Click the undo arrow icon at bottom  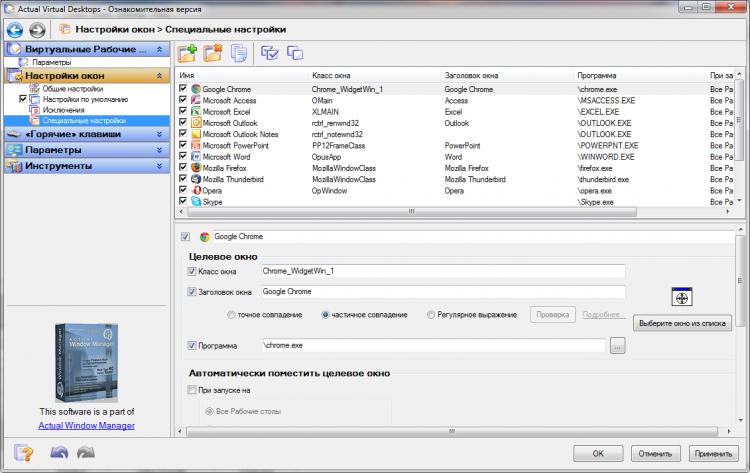click(x=59, y=452)
